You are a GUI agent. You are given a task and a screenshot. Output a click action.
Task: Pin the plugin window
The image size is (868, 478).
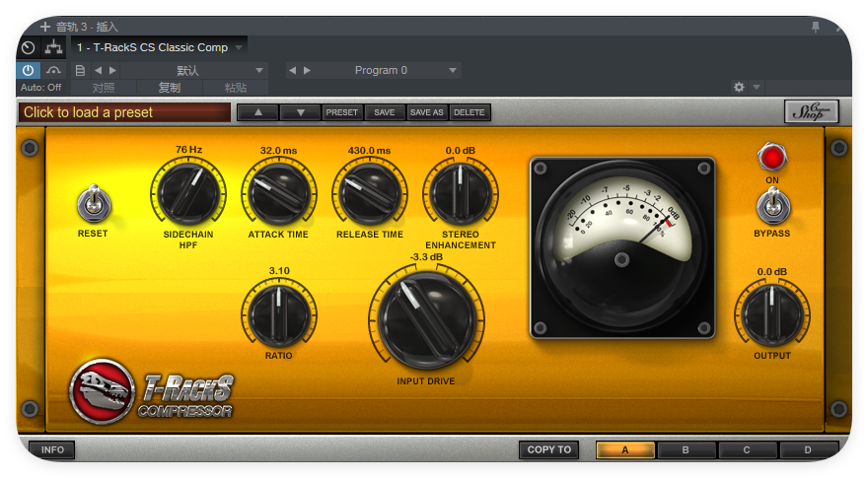tap(816, 27)
